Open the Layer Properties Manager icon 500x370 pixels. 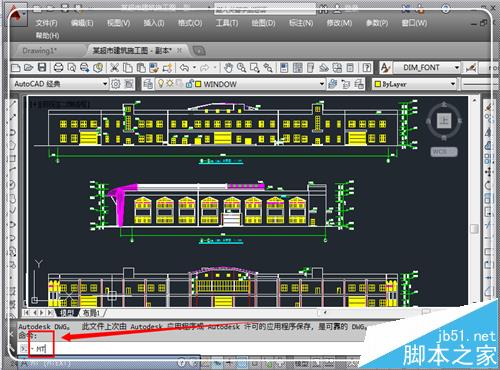point(148,84)
